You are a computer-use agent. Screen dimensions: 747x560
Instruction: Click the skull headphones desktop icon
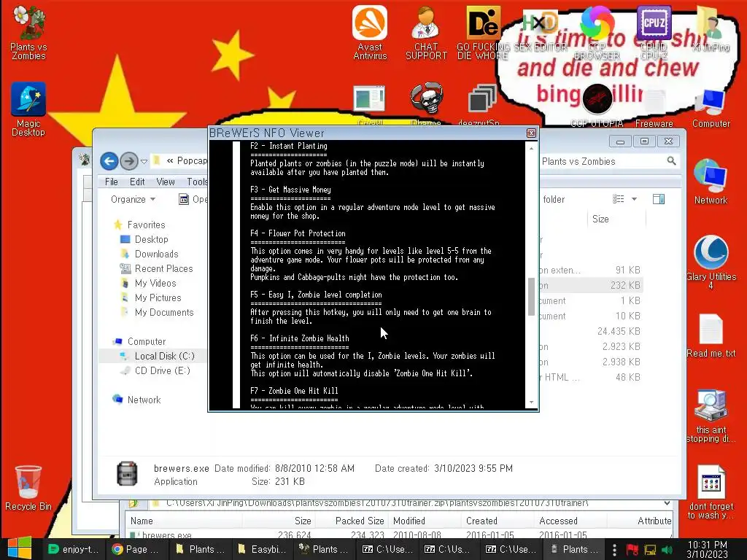426,99
